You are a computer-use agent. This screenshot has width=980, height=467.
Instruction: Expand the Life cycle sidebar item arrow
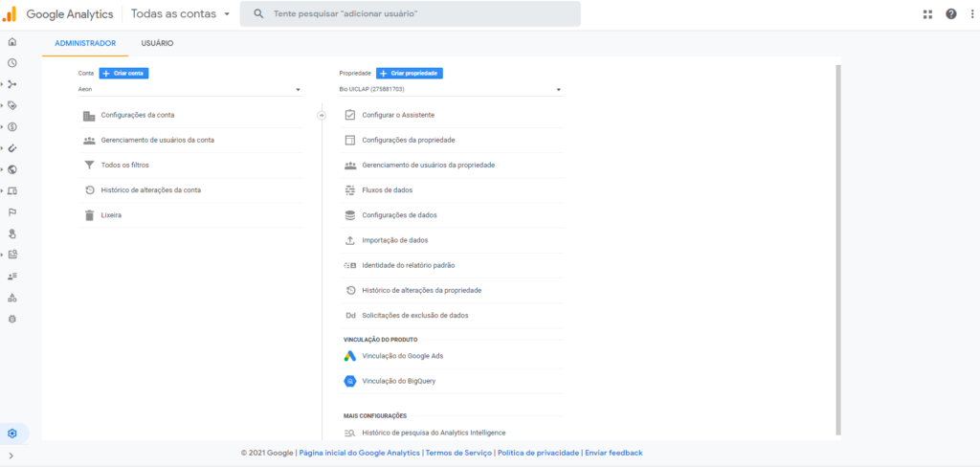3,84
